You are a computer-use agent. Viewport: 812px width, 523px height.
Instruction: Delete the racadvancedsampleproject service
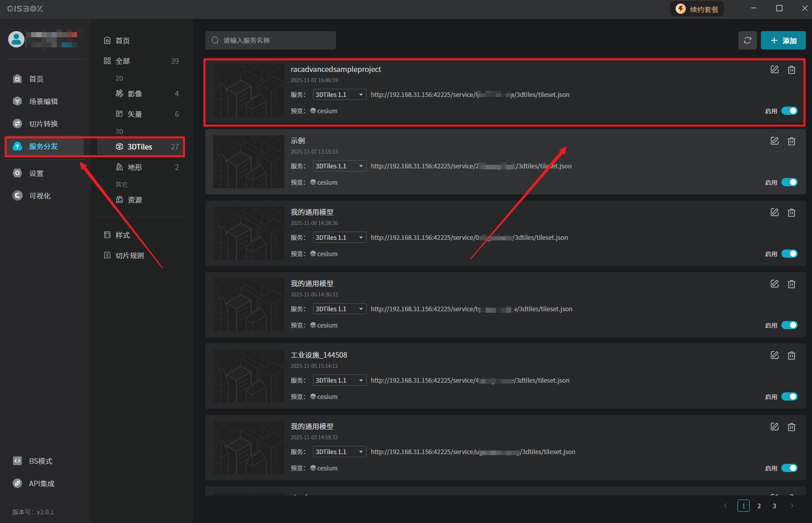point(791,69)
